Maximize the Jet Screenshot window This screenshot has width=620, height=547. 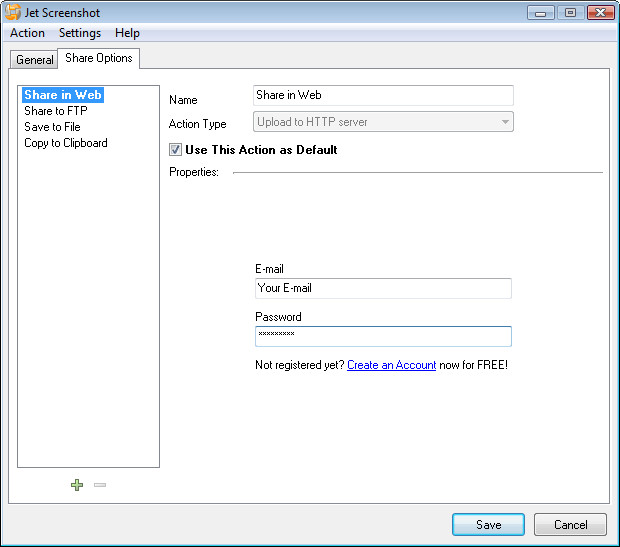pyautogui.click(x=570, y=12)
